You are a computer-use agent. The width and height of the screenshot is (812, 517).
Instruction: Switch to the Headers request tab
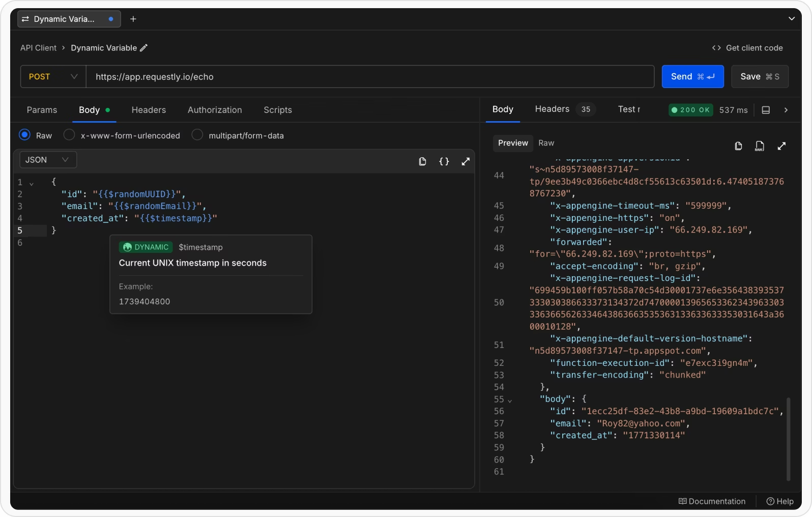tap(149, 110)
